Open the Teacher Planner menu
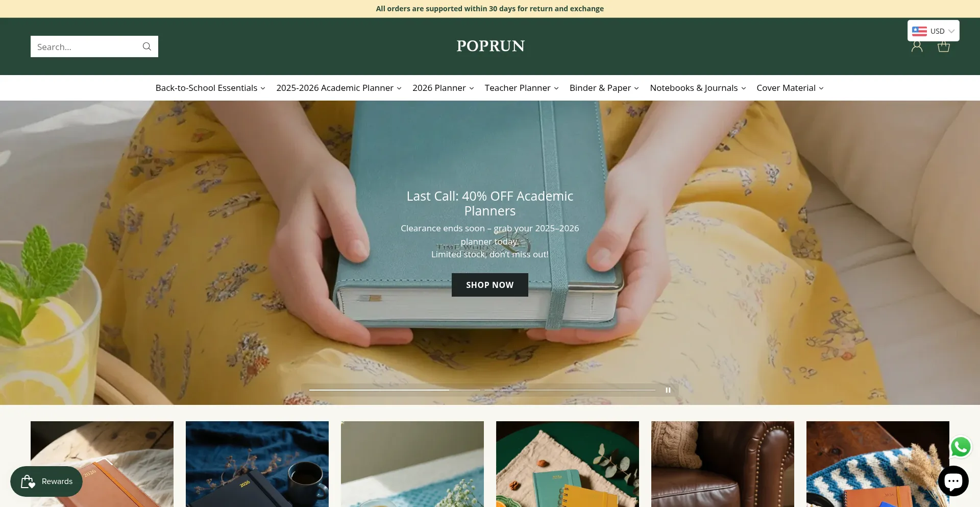The image size is (980, 507). pyautogui.click(x=522, y=88)
